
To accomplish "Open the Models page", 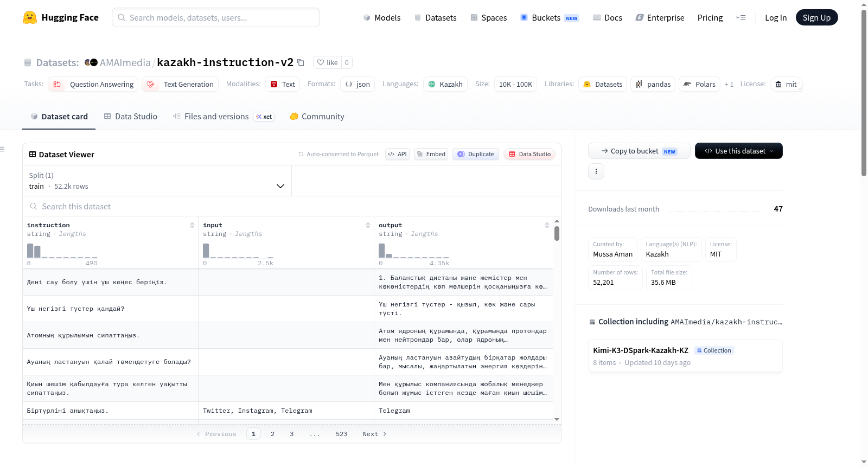I will click(x=382, y=17).
